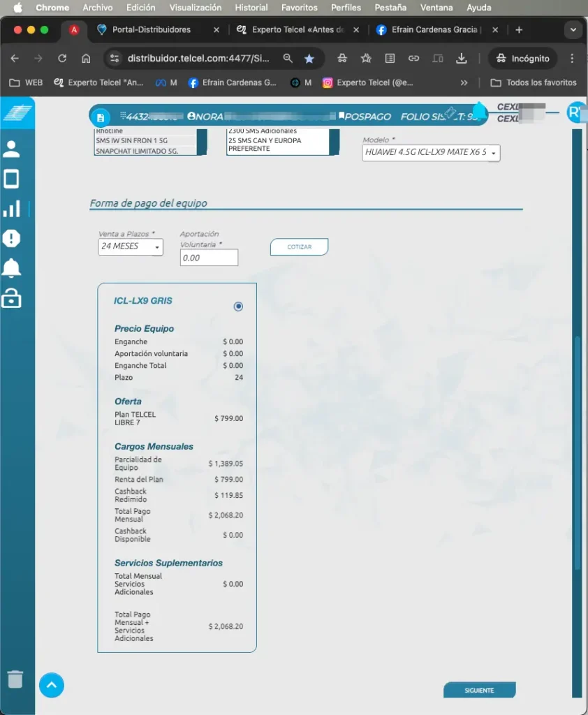Screen dimensions: 588x715
Task: Click the 25 SMS CAN Y EUROPA PREFERENTE row
Action: 278,145
